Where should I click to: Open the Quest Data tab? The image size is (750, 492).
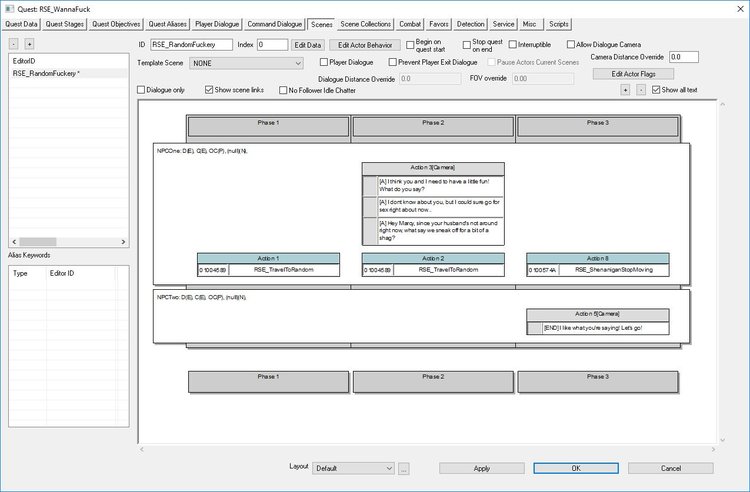click(22, 24)
